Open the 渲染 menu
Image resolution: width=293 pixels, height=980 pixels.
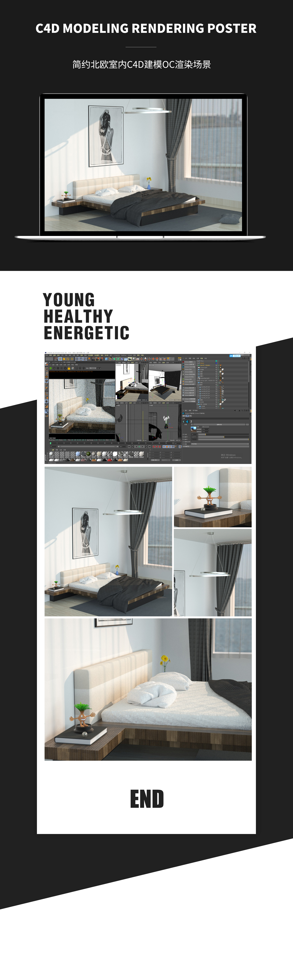pos(82,355)
